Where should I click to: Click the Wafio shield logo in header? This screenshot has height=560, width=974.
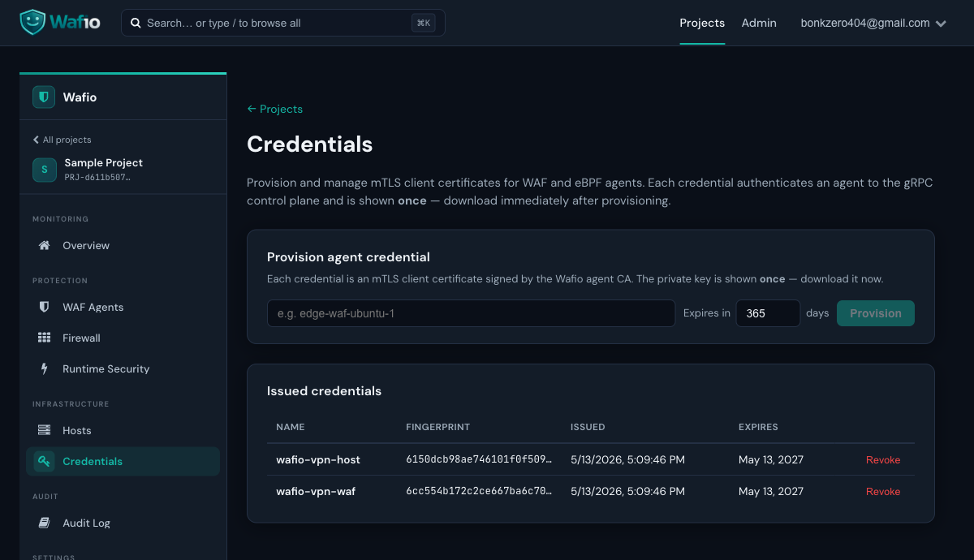tap(32, 23)
